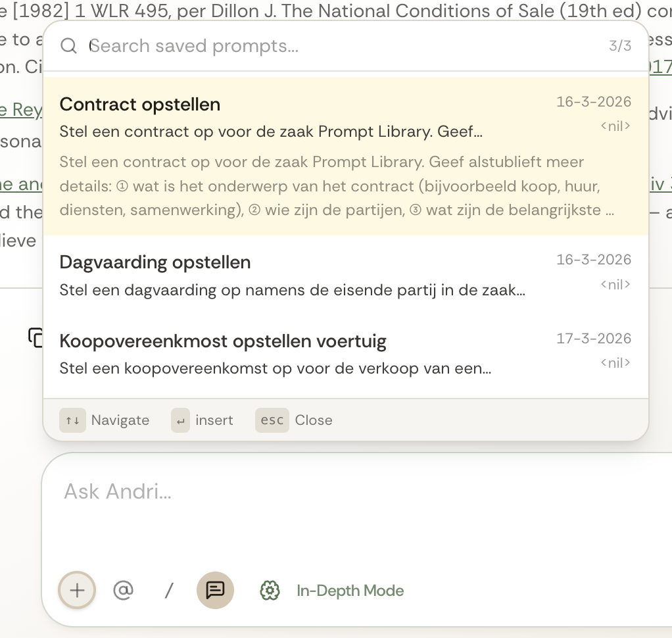The width and height of the screenshot is (672, 638).
Task: Toggle the saved prompts chat bubble icon
Action: pyautogui.click(x=215, y=590)
